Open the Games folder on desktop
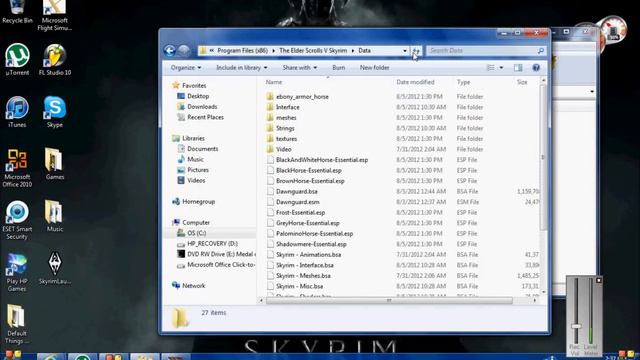 pos(55,164)
